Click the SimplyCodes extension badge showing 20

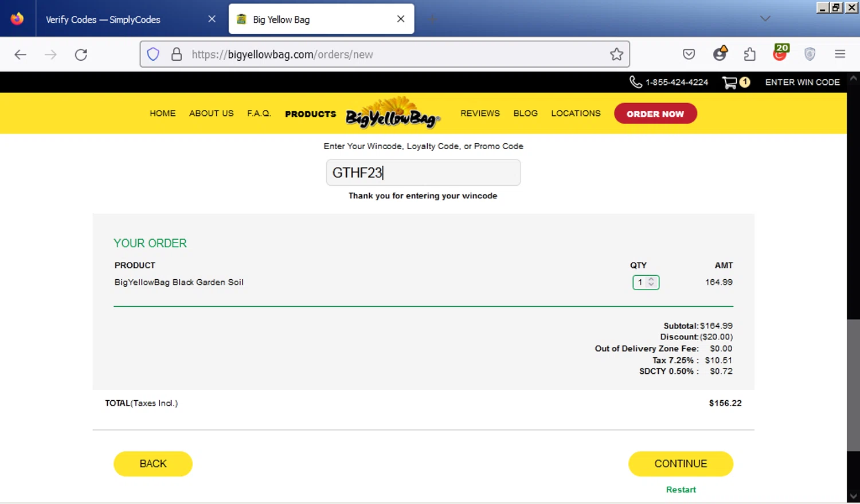click(780, 53)
